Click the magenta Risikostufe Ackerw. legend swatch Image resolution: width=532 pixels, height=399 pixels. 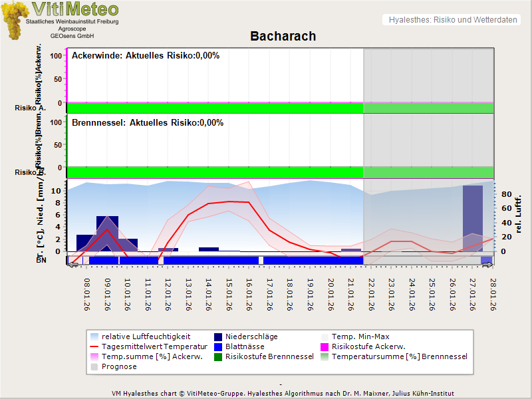tap(325, 346)
